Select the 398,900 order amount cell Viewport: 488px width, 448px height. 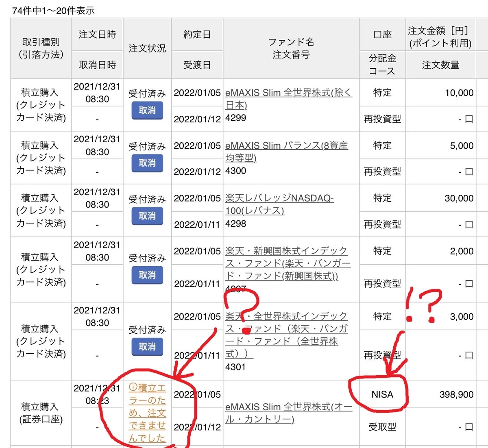click(x=440, y=394)
